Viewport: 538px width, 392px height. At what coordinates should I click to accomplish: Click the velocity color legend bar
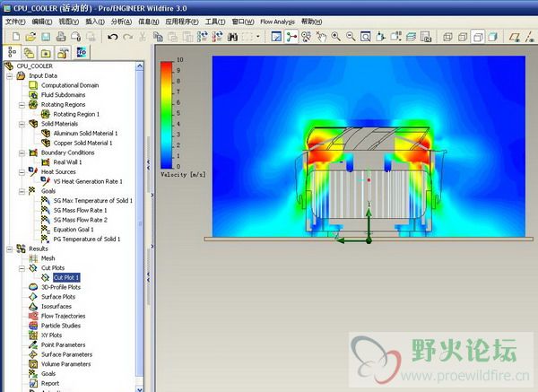coord(167,115)
